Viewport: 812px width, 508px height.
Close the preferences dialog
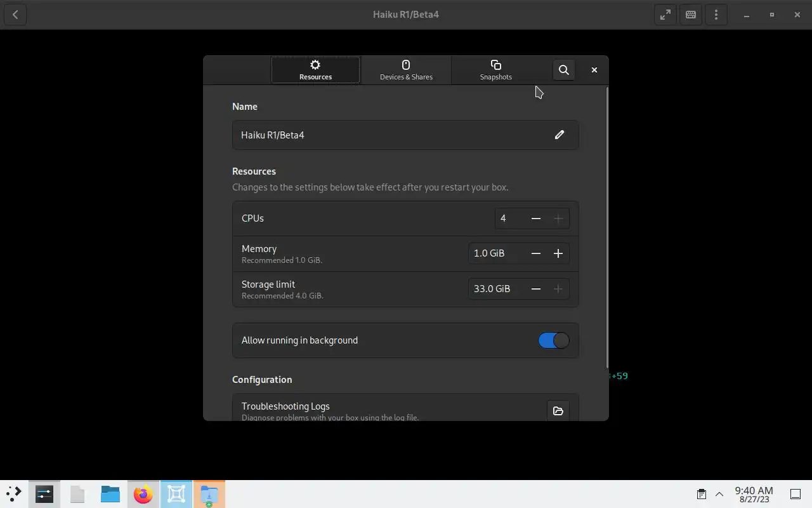click(594, 70)
